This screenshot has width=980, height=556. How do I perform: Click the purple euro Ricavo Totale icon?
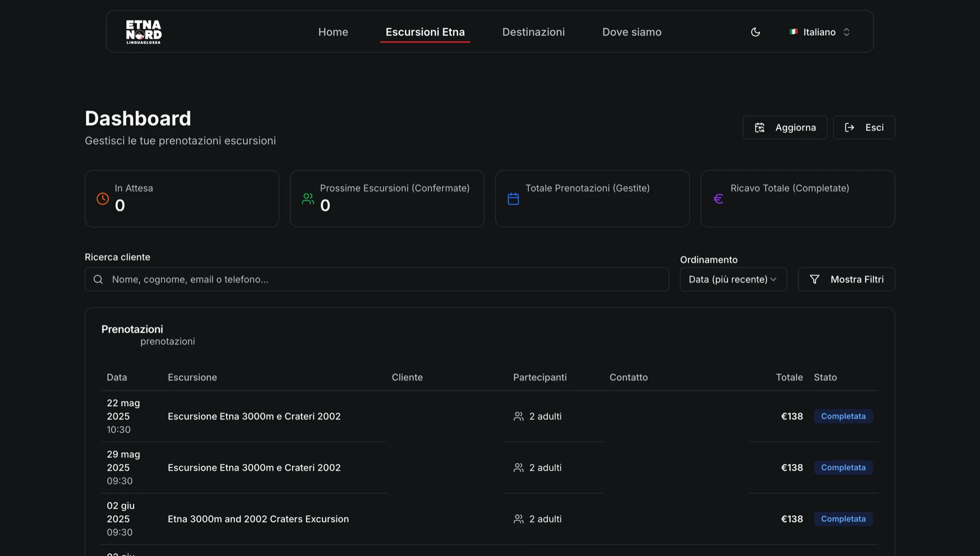718,199
